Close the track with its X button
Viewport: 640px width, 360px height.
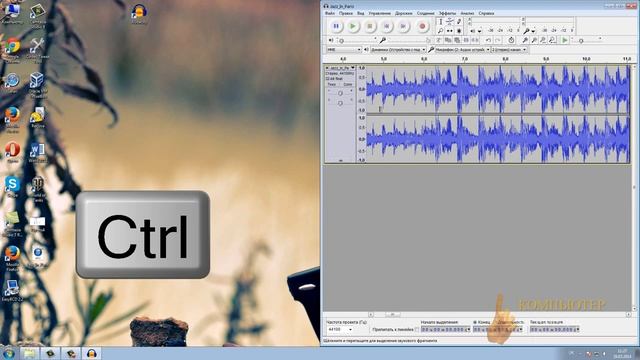click(327, 68)
